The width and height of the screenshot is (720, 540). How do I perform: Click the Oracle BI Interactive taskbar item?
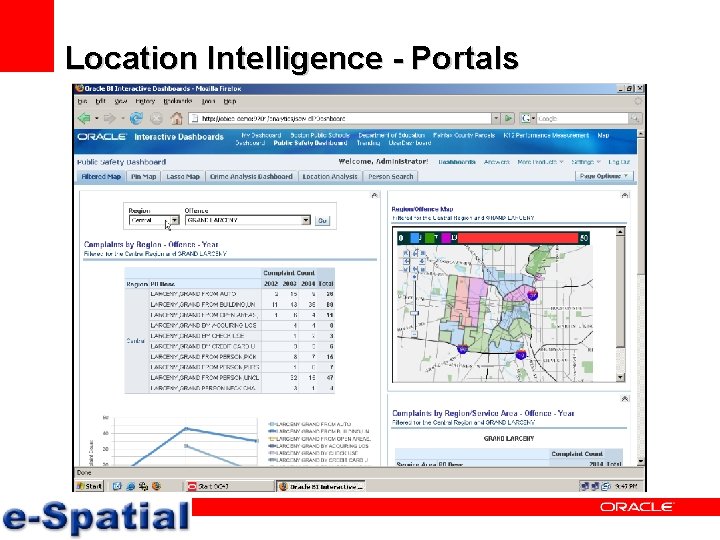point(321,486)
